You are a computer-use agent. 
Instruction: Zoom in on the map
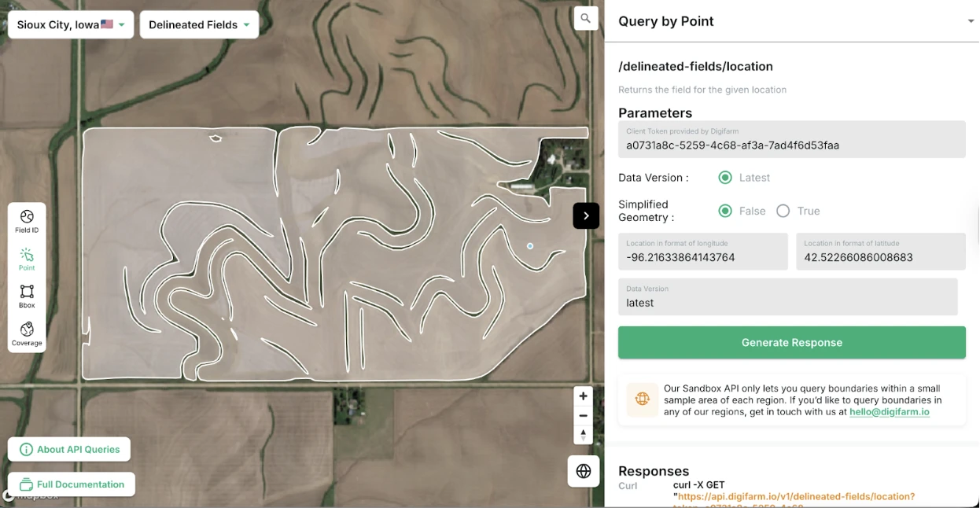pyautogui.click(x=583, y=396)
